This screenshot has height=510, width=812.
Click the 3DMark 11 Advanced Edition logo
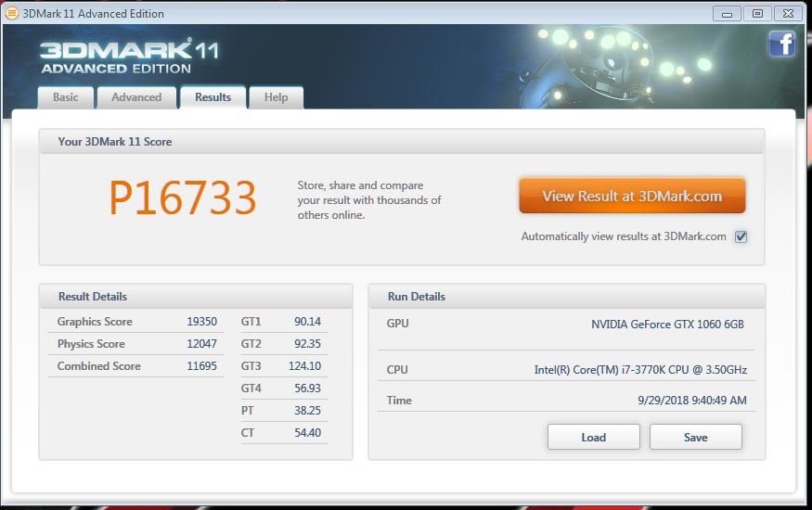coord(130,56)
